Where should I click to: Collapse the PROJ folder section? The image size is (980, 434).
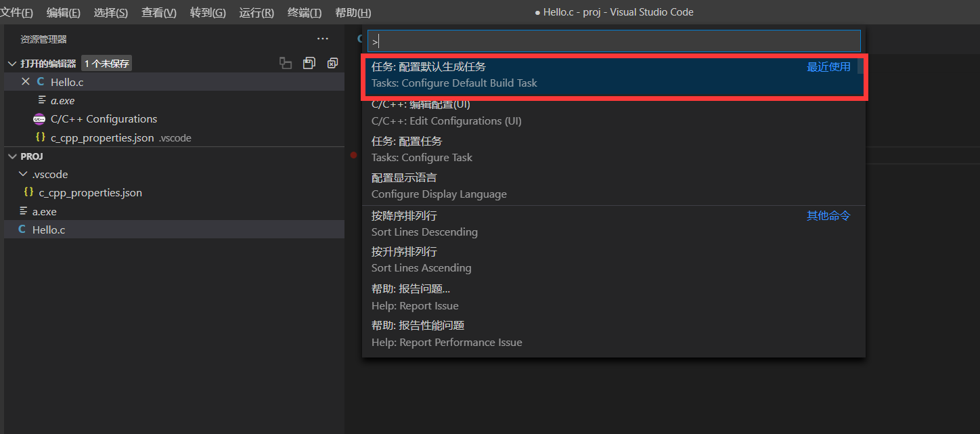coord(12,156)
